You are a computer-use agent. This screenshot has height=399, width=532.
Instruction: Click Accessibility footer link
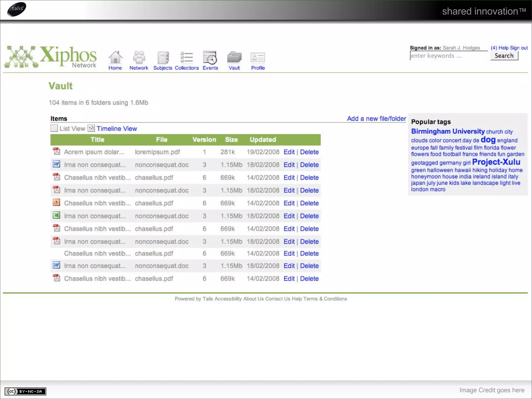(228, 299)
